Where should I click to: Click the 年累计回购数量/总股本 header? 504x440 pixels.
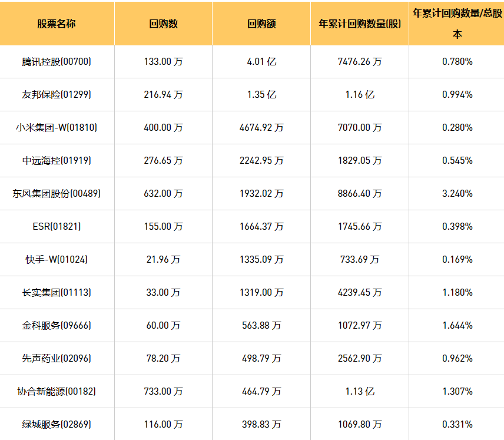click(x=457, y=24)
